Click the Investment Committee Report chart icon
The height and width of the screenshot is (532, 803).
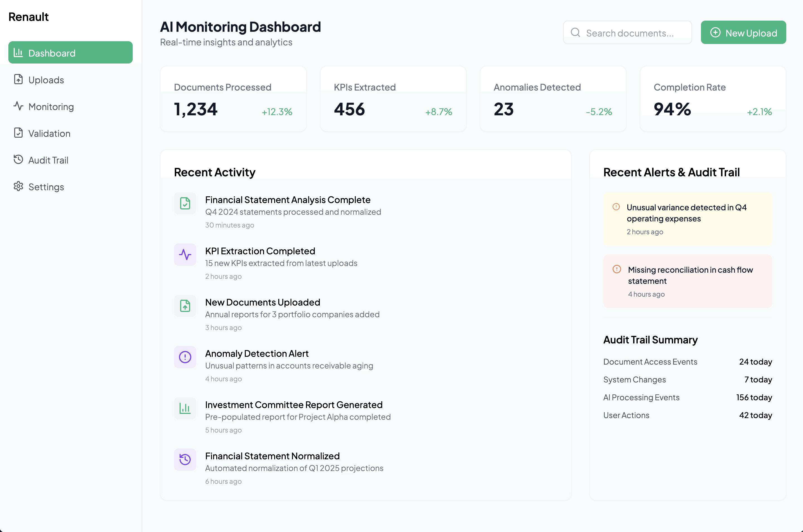(x=185, y=409)
